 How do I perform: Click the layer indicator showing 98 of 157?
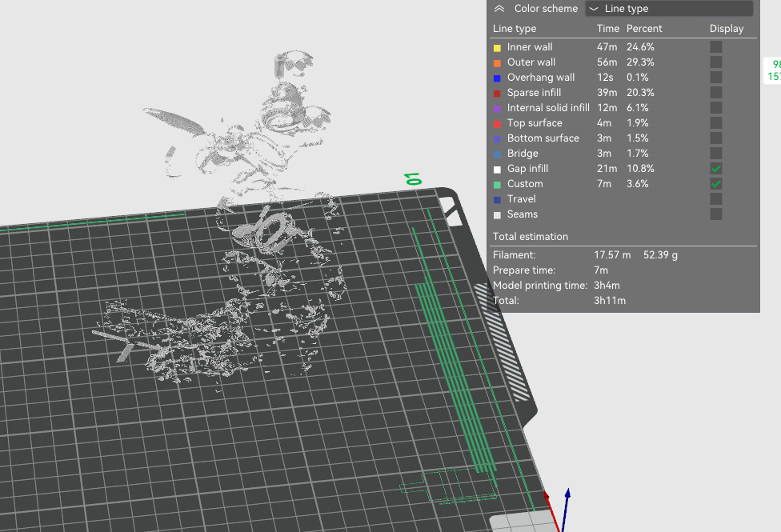[x=775, y=70]
